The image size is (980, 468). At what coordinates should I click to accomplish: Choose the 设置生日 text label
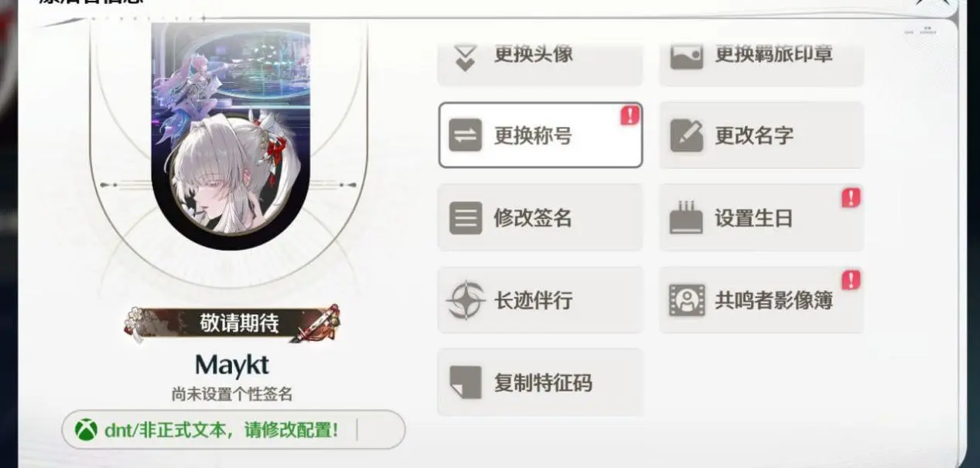(x=753, y=219)
